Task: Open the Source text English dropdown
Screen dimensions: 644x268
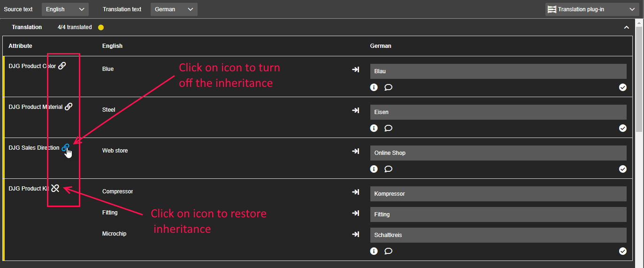Action: (65, 9)
